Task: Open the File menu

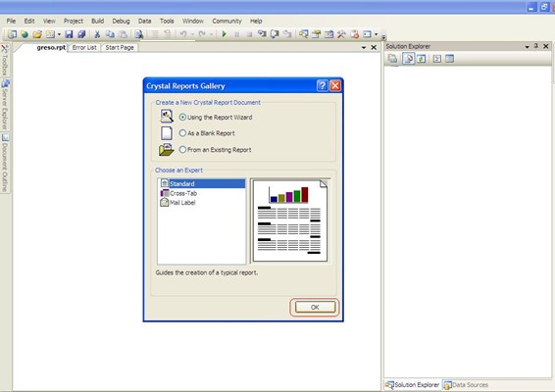Action: [x=11, y=21]
